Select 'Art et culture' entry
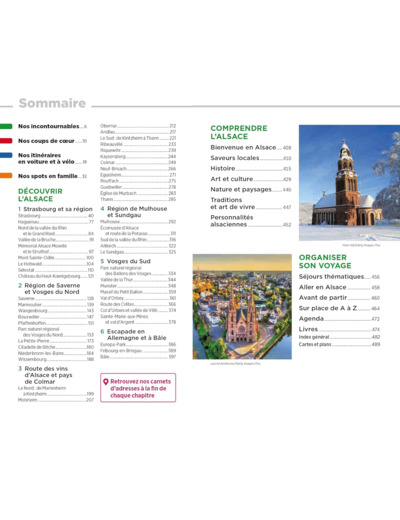This screenshot has height=520, width=400. coord(251,179)
